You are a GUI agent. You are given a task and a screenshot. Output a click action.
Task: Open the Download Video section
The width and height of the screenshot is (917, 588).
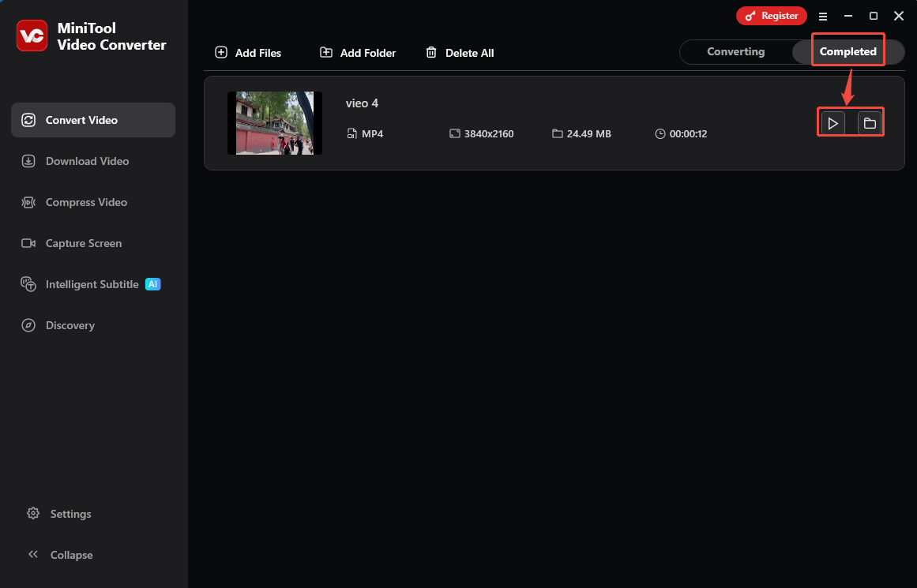(28, 161)
